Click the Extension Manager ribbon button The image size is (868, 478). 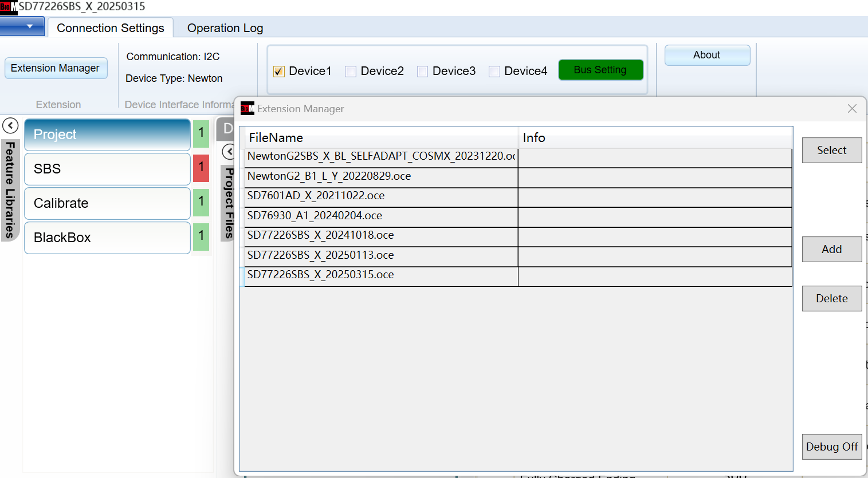click(x=56, y=68)
